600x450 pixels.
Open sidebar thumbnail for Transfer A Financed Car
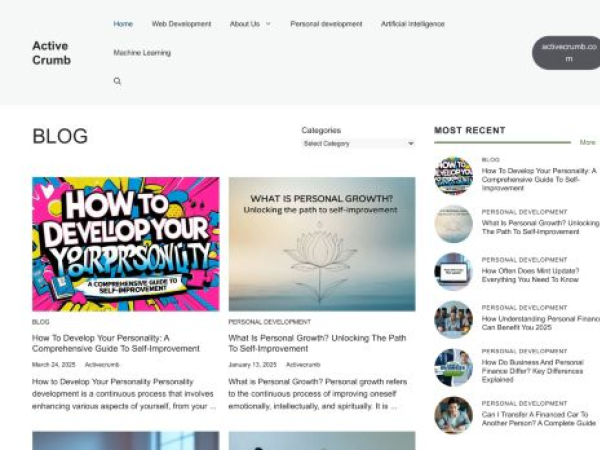[x=453, y=415]
